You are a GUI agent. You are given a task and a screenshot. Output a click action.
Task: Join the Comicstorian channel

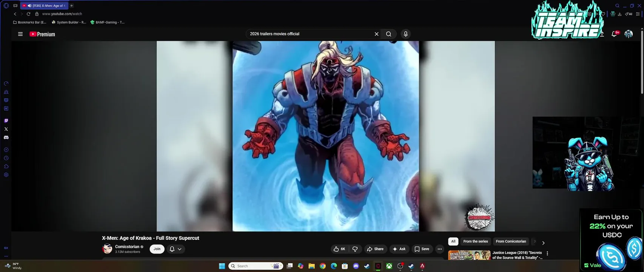click(157, 249)
